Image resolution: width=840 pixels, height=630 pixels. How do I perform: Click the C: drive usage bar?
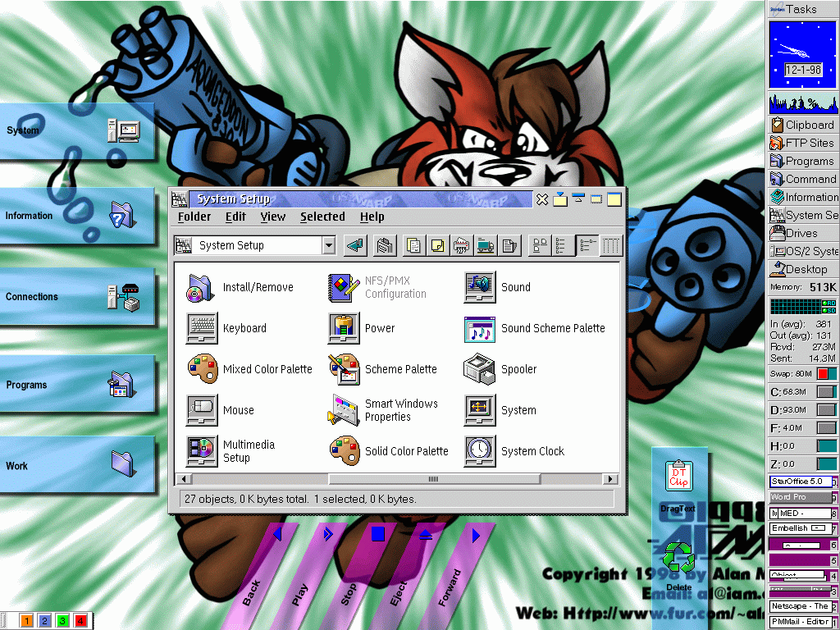826,391
